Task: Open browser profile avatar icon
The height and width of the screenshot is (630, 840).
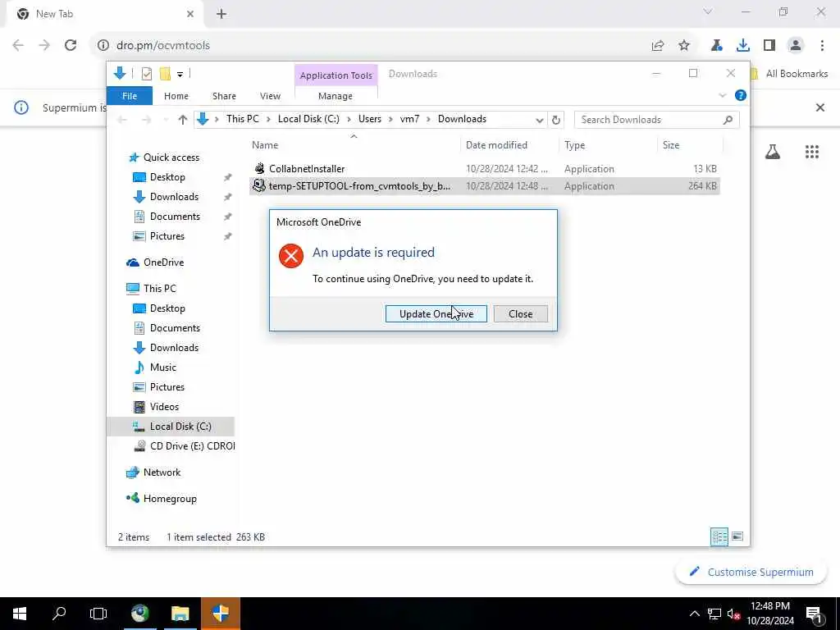Action: point(796,46)
